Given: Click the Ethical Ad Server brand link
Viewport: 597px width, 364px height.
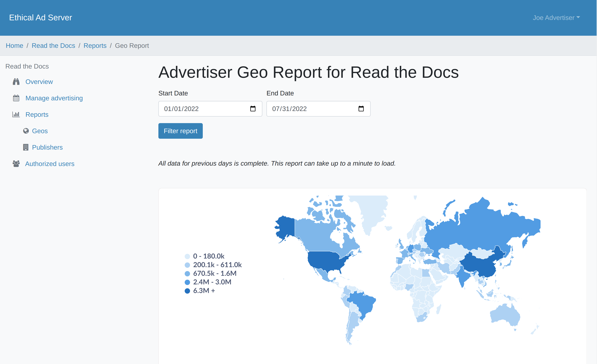Looking at the screenshot, I should [x=40, y=18].
